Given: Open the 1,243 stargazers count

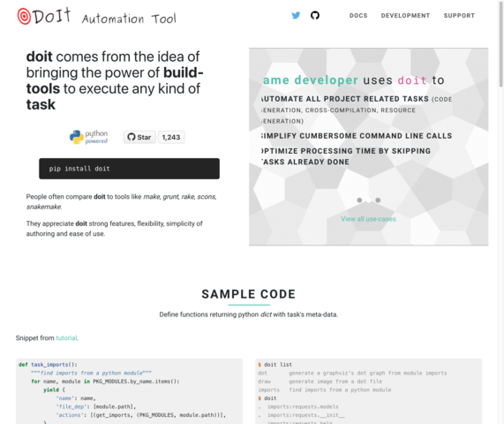Looking at the screenshot, I should (x=171, y=138).
